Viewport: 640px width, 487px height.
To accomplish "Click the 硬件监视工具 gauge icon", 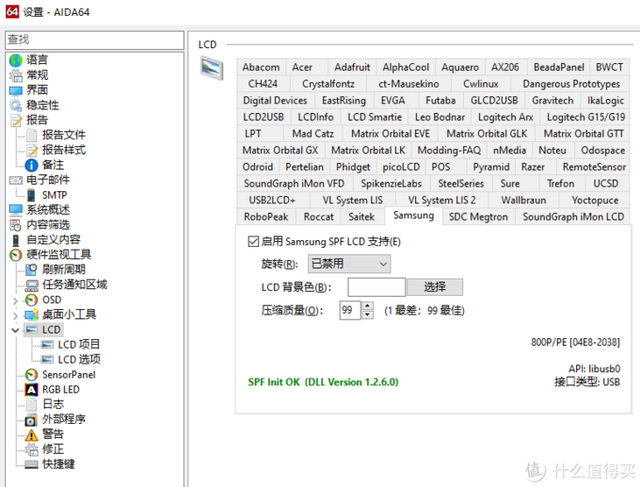I will [16, 255].
